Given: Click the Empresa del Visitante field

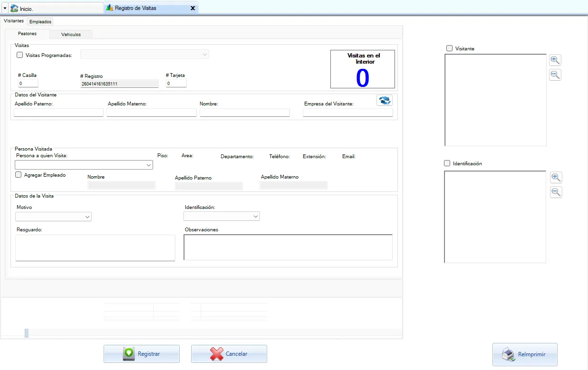Looking at the screenshot, I should coord(348,113).
